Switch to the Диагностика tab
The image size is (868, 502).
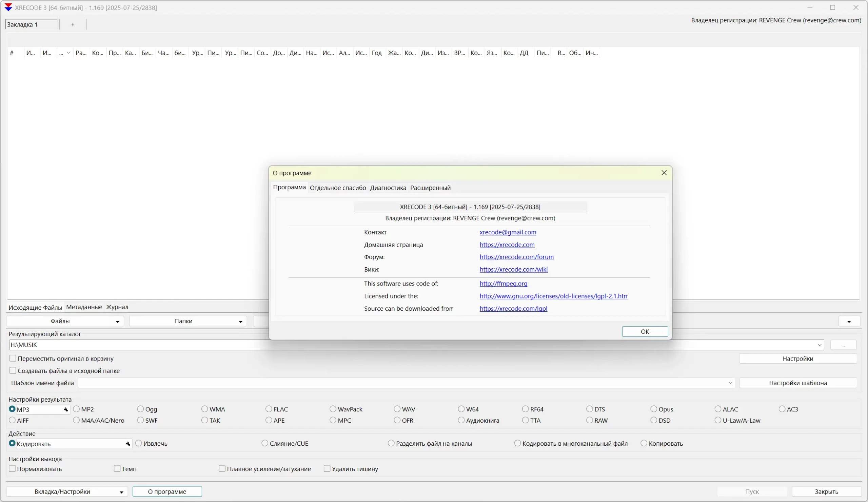tap(388, 188)
